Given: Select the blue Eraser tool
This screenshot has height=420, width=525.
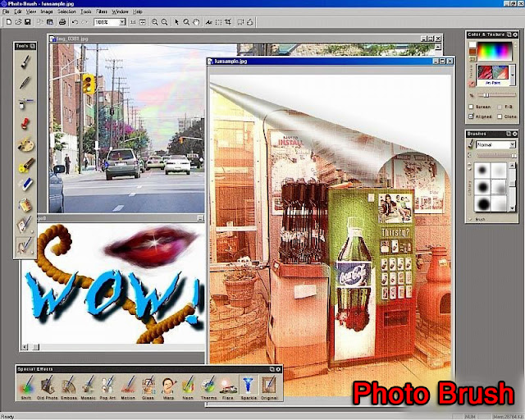Looking at the screenshot, I should coord(25,185).
